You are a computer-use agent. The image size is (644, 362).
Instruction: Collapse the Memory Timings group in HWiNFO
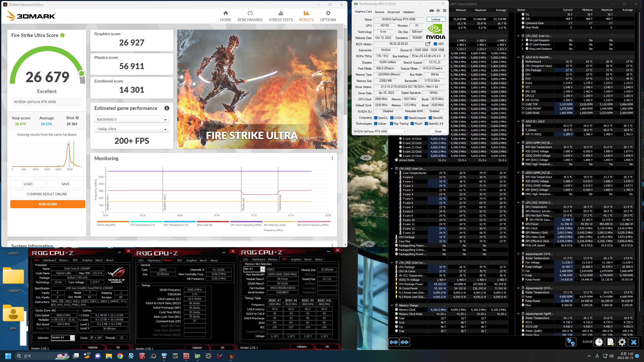click(392, 305)
